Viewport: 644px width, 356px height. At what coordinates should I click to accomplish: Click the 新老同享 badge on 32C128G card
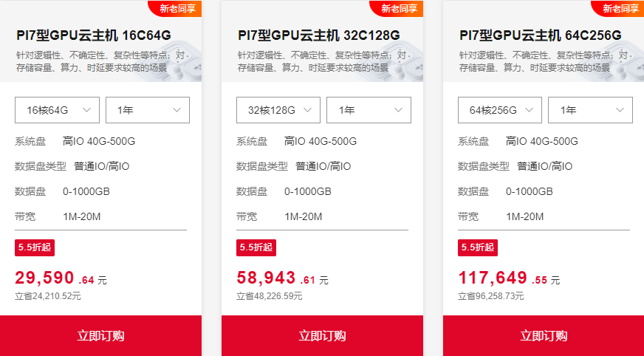click(397, 8)
